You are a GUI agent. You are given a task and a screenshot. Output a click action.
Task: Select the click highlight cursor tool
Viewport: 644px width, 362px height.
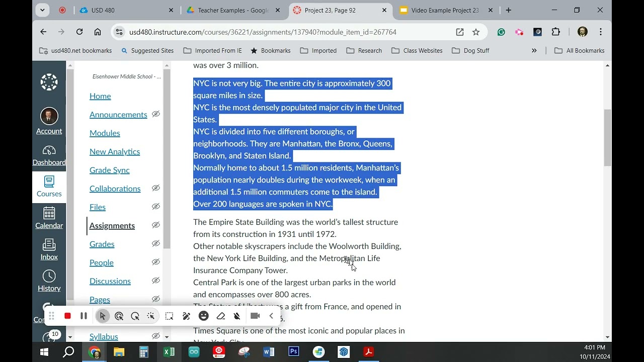pos(119,316)
